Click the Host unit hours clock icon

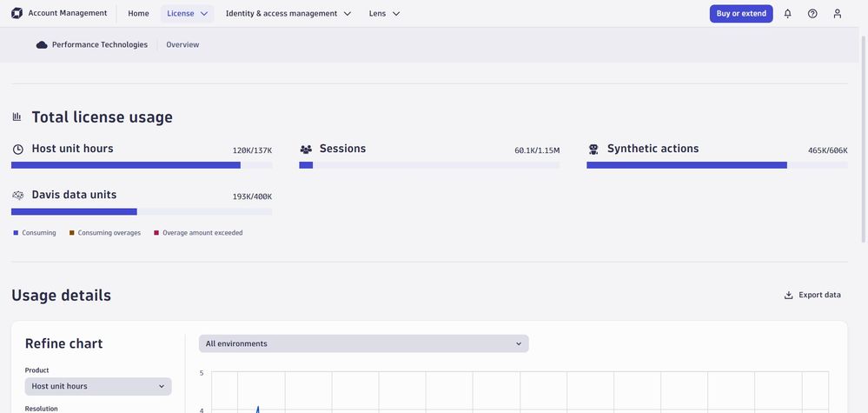point(18,150)
